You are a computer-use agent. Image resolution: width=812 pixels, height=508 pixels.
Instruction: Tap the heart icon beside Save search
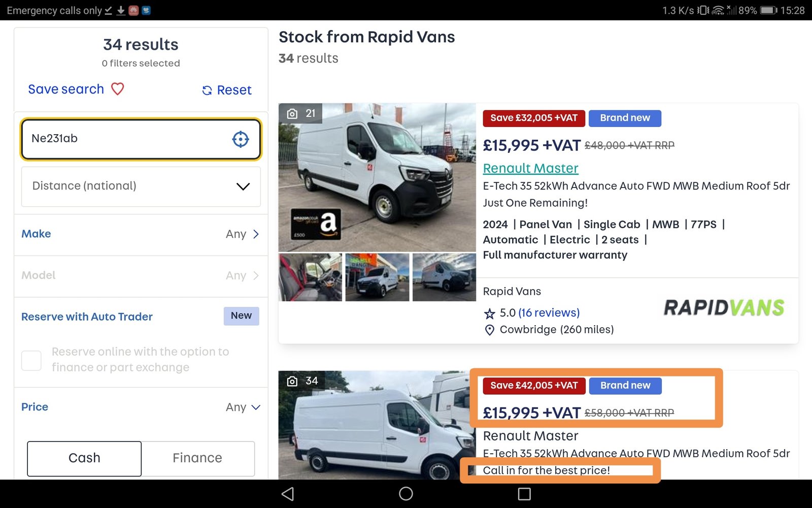pyautogui.click(x=118, y=89)
